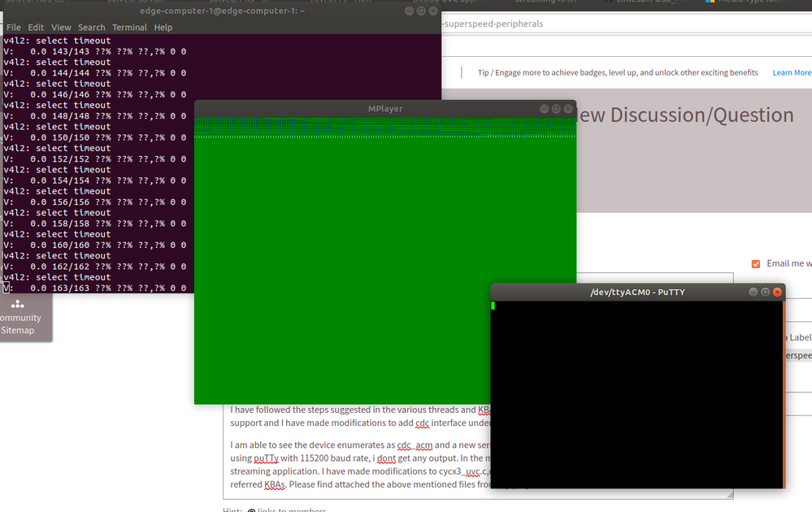Open the Community Sitemap icon

[18, 305]
